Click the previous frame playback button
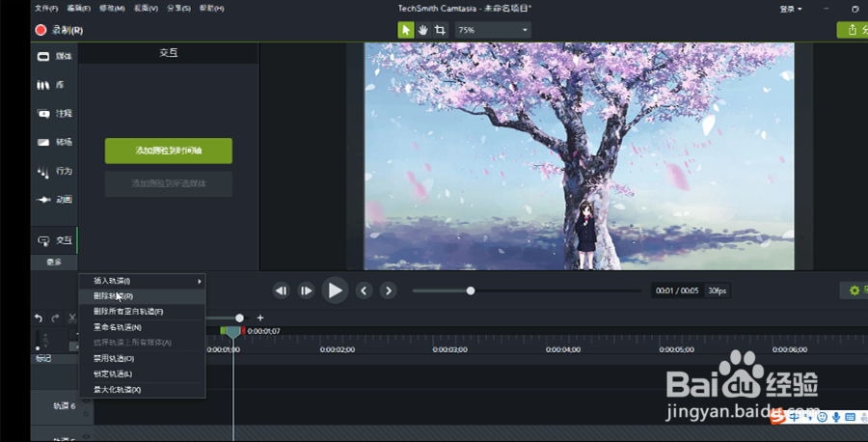Viewport: 868px width, 442px height. (282, 290)
